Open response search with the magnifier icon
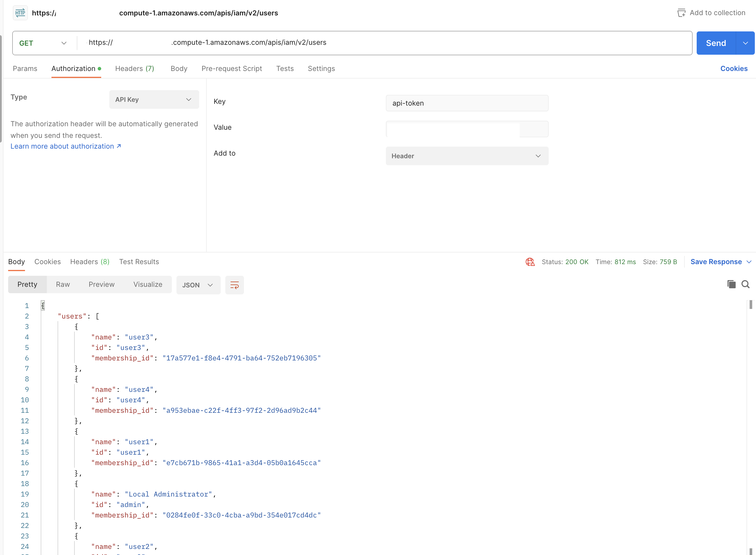 click(x=746, y=284)
